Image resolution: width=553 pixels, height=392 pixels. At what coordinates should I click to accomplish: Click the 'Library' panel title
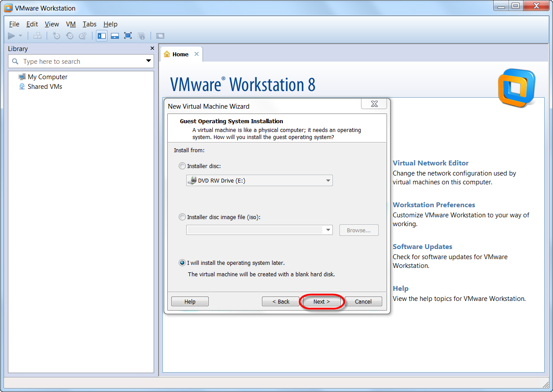tap(18, 48)
